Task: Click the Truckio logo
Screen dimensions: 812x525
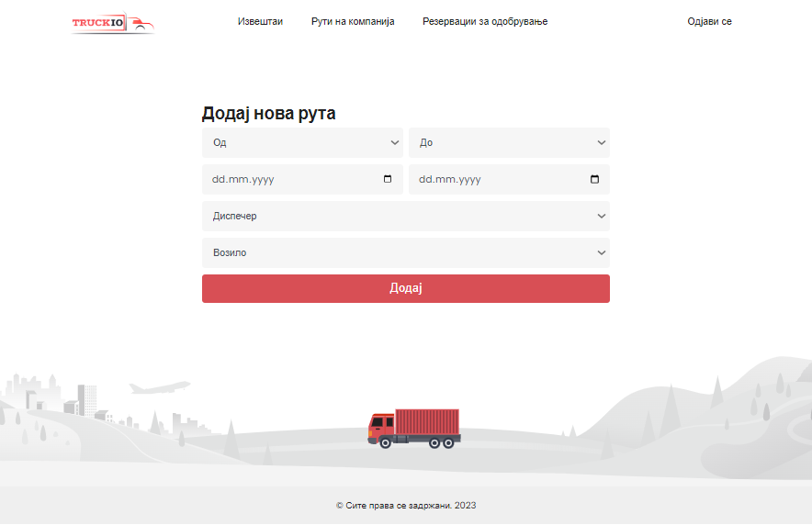Action: click(112, 23)
